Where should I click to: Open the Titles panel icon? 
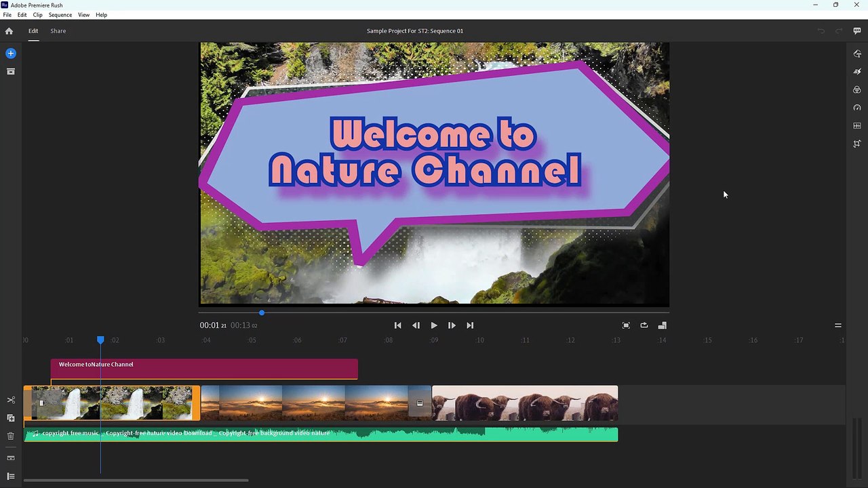tap(857, 54)
